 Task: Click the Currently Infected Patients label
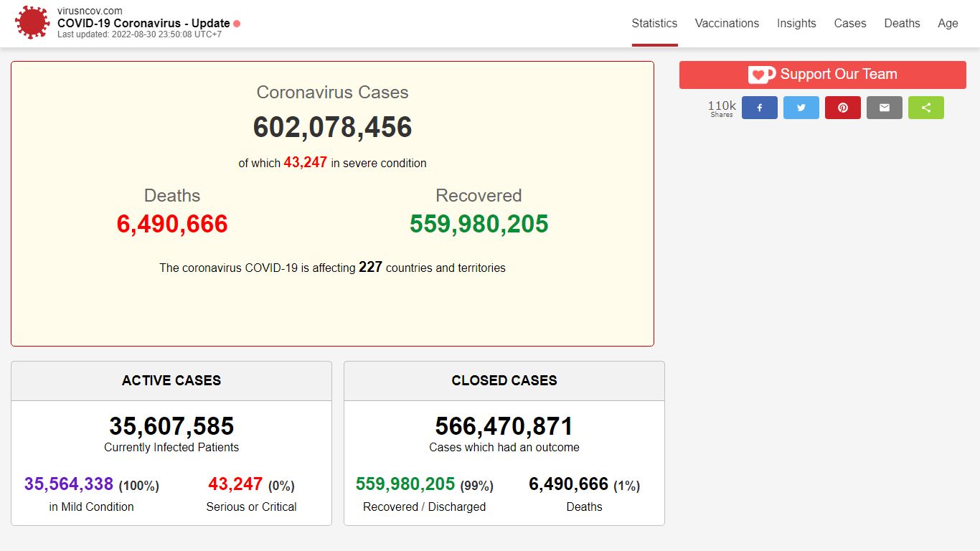[171, 447]
